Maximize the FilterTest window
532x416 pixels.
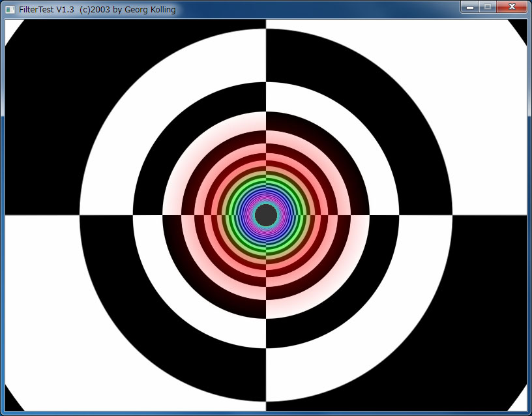pos(486,7)
